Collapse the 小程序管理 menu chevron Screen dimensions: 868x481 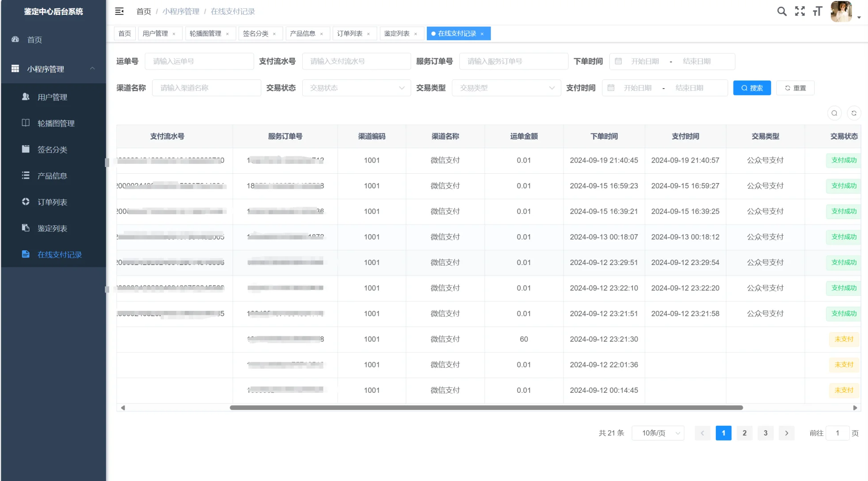92,69
